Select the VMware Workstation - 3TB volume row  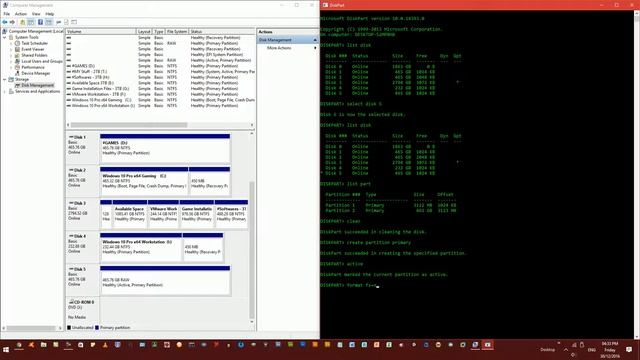[x=160, y=94]
